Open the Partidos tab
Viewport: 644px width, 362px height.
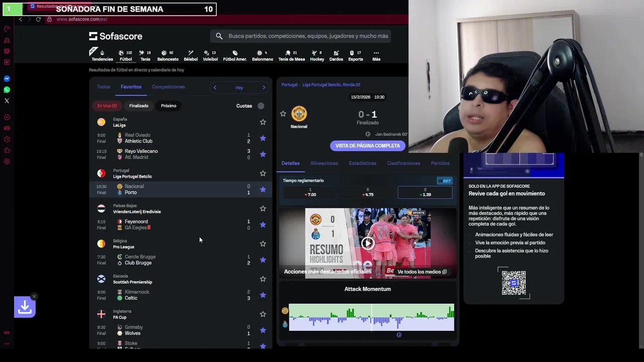(440, 163)
